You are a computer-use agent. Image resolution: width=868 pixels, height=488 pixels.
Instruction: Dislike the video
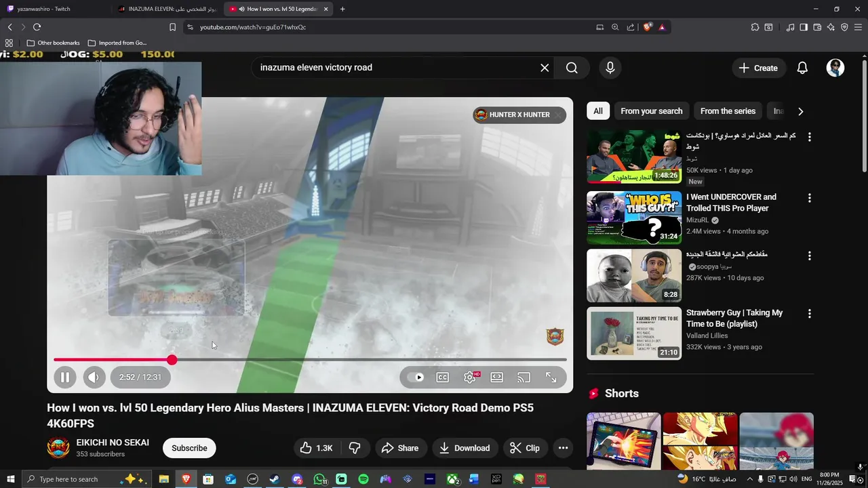point(355,448)
